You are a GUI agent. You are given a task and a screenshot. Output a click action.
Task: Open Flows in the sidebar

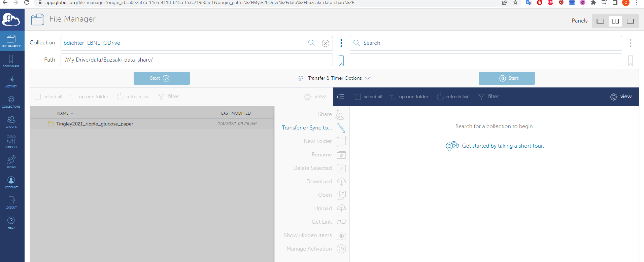point(11,162)
